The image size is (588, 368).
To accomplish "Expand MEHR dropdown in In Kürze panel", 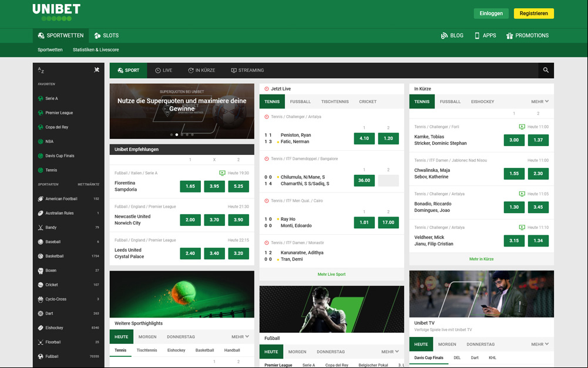I will [x=540, y=102].
